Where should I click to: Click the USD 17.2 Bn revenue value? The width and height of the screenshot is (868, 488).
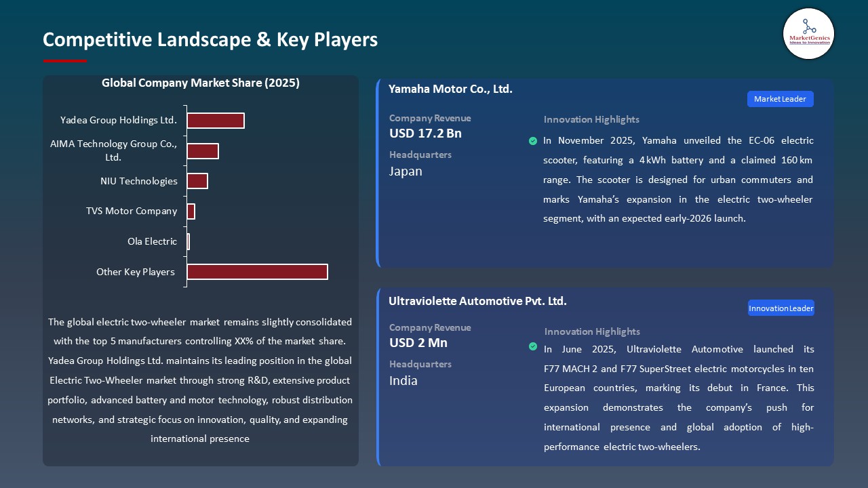tap(425, 134)
